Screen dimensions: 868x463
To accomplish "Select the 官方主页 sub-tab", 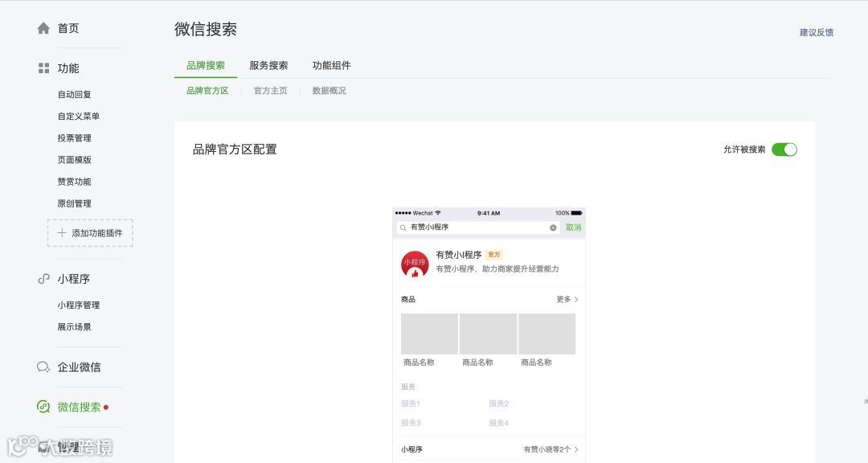I will click(271, 90).
